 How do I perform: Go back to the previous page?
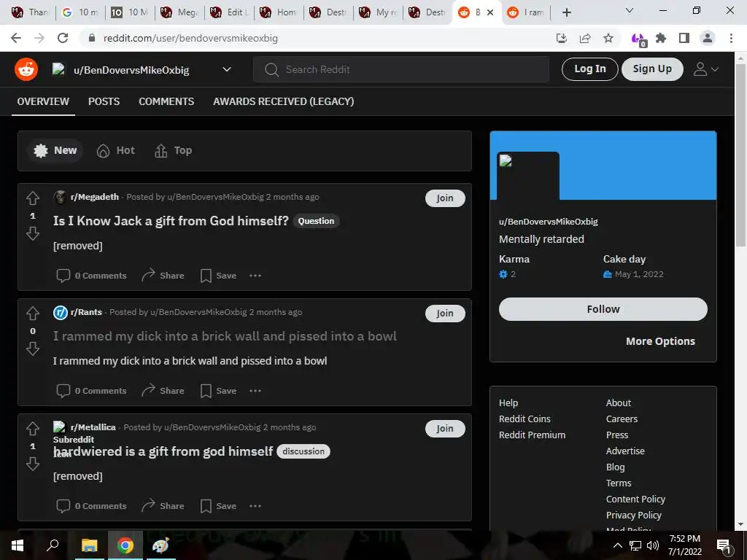click(x=16, y=38)
